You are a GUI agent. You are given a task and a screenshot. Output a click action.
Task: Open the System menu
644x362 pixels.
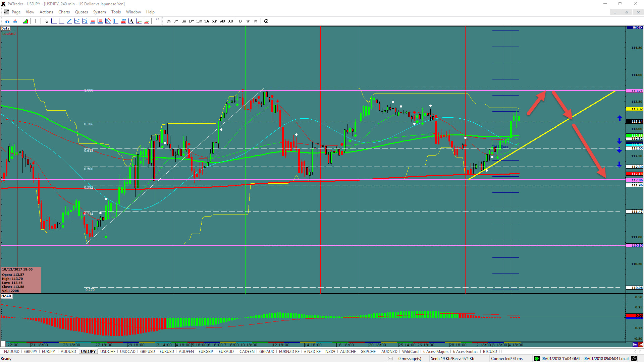100,12
